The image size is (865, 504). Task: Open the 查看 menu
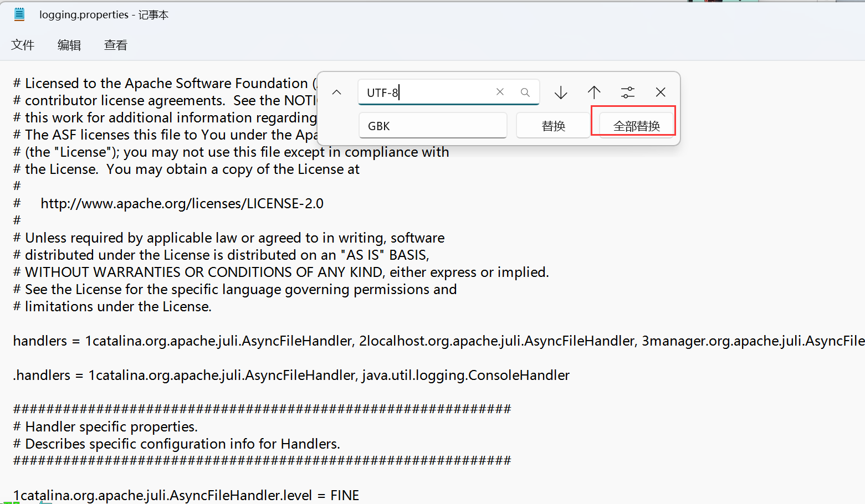pos(116,45)
